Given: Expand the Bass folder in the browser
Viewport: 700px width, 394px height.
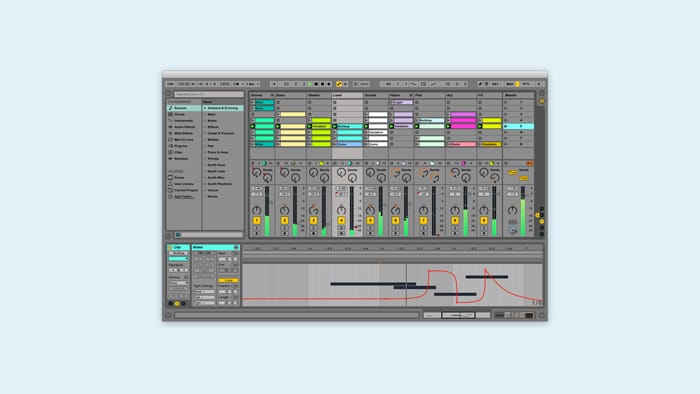Looking at the screenshot, I should 205,114.
